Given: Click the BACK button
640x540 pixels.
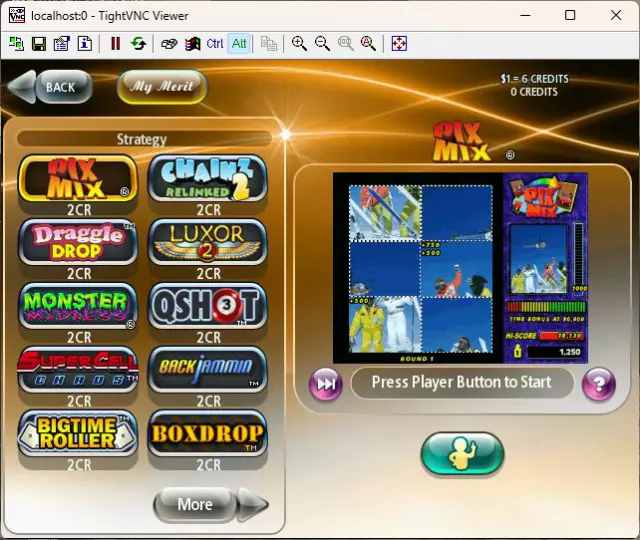Looking at the screenshot, I should pos(51,87).
